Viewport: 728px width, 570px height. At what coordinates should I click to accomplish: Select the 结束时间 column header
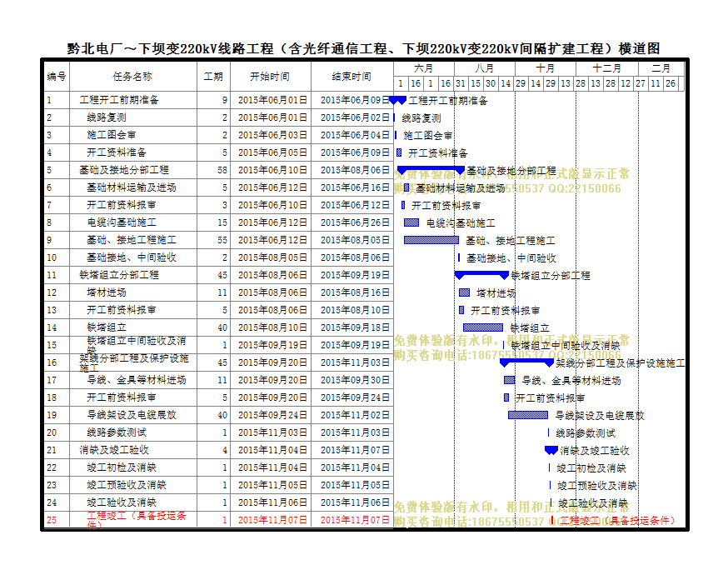coord(352,77)
